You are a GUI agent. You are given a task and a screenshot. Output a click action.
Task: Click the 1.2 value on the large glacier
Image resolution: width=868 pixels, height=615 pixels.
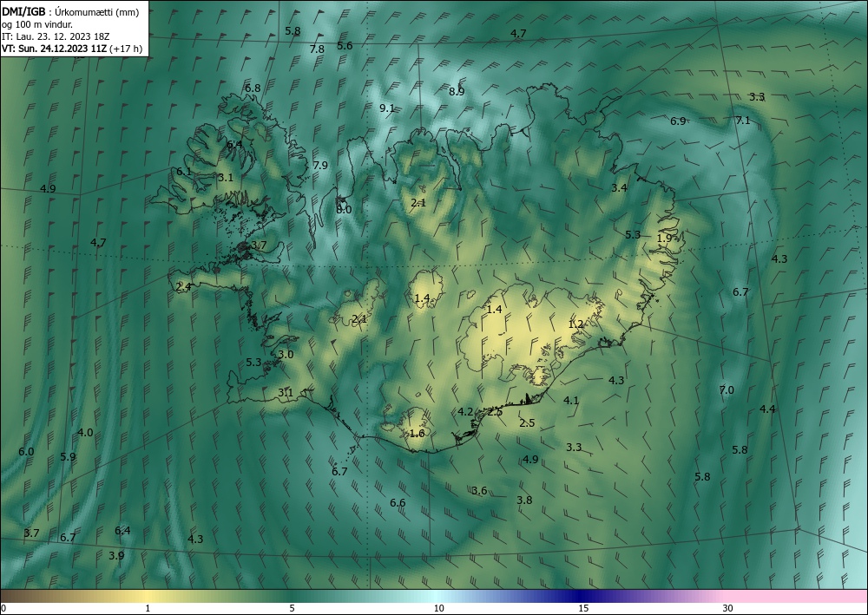pyautogui.click(x=575, y=324)
